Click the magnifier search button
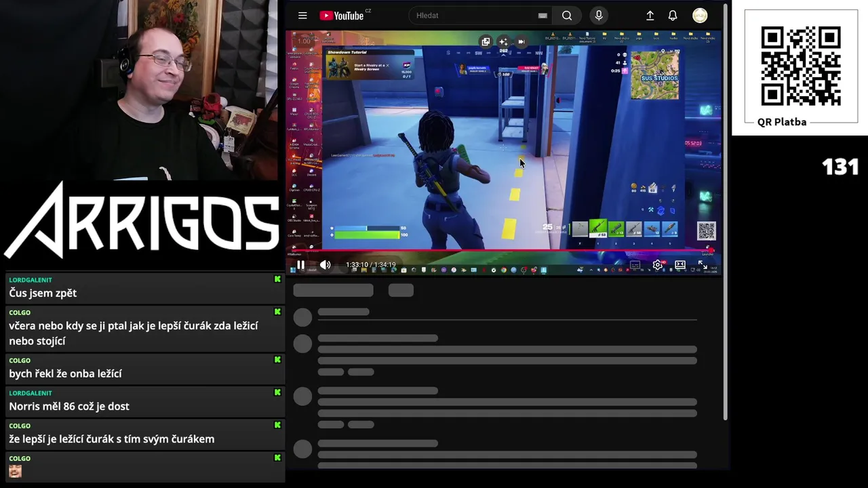The width and height of the screenshot is (868, 488). [x=567, y=16]
